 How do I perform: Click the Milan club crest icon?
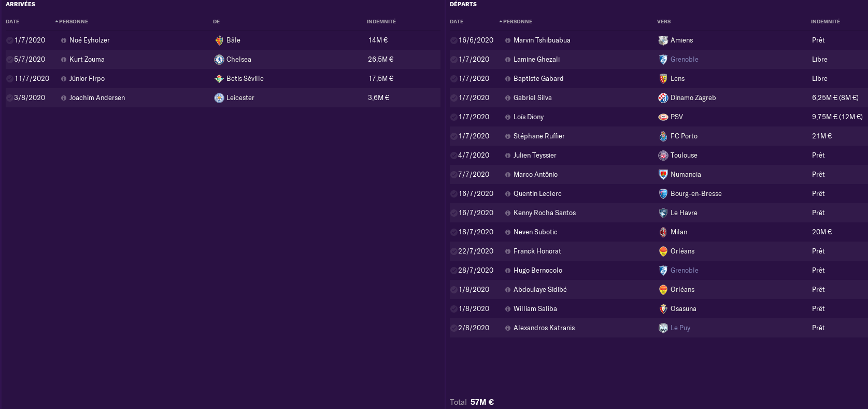tap(663, 232)
